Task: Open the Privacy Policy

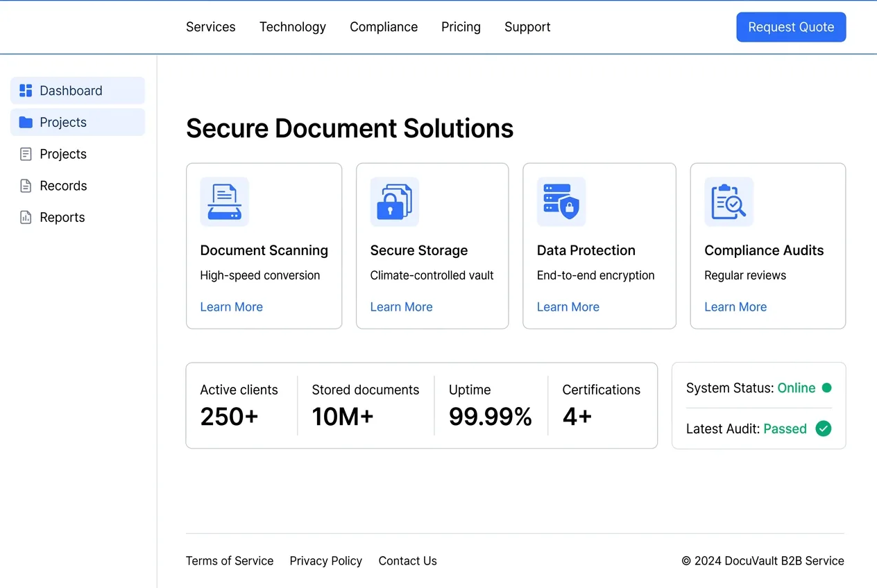Action: (325, 561)
